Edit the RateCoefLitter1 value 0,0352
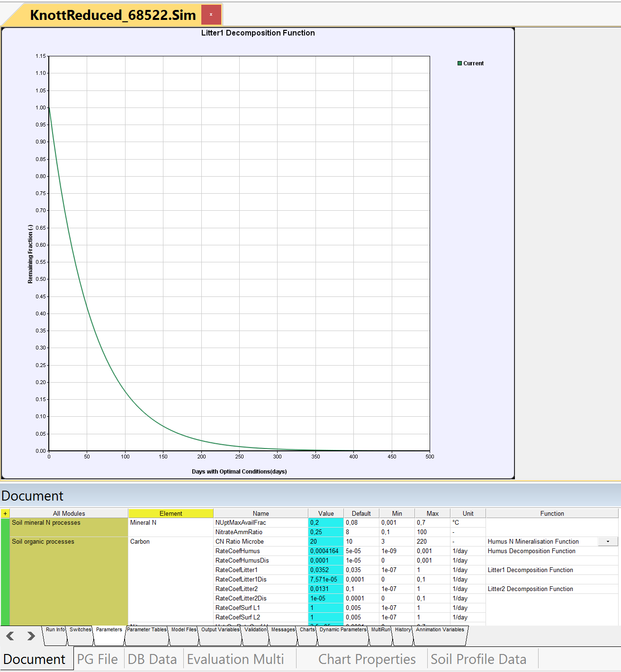 [326, 570]
